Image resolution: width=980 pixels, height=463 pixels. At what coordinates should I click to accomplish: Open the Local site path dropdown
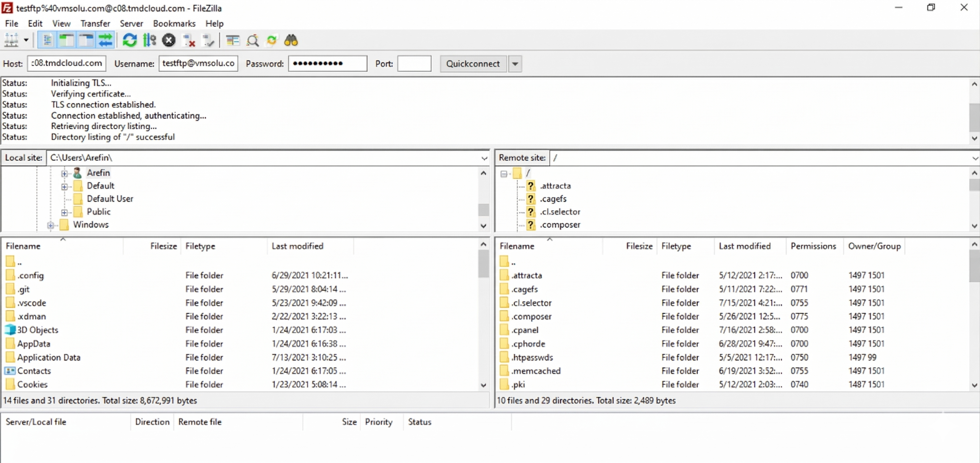coord(484,158)
